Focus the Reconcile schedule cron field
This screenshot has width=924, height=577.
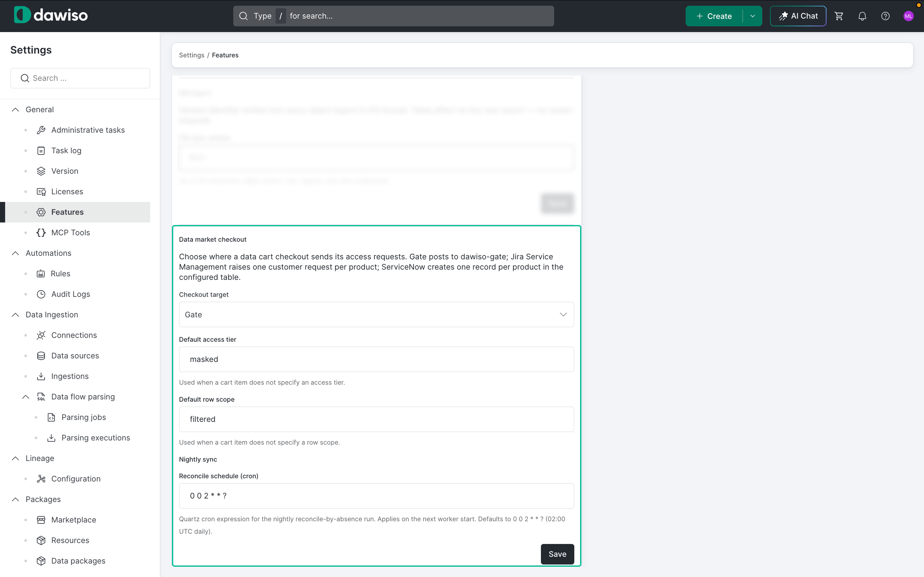(376, 496)
